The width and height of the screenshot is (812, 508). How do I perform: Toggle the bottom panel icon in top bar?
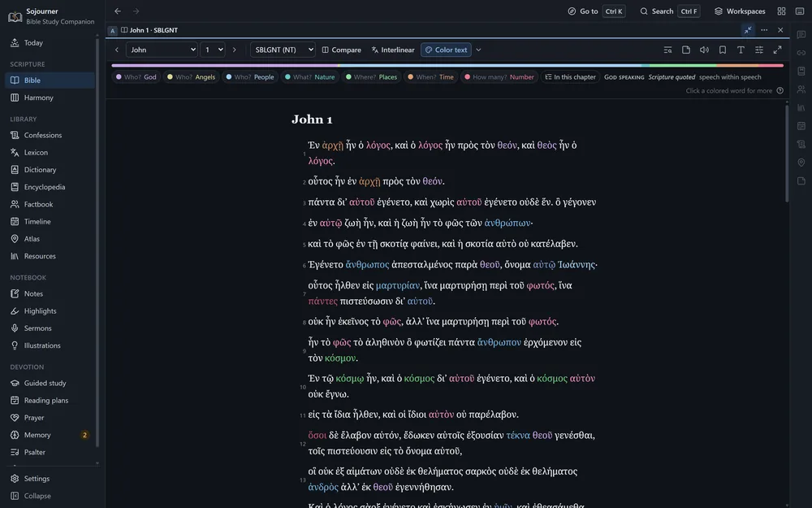click(x=800, y=11)
